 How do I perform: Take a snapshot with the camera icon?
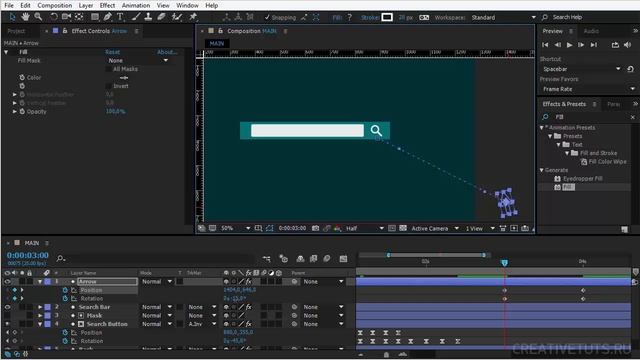(x=316, y=229)
